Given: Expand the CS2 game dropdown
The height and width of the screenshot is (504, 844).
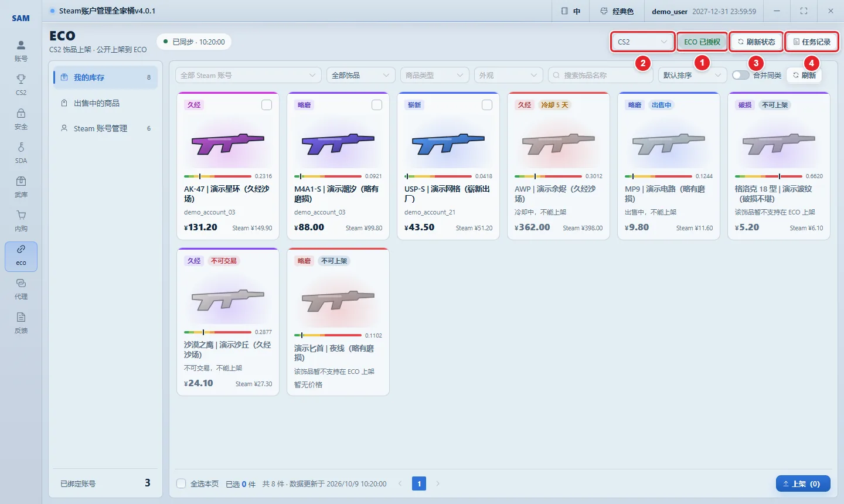Looking at the screenshot, I should pyautogui.click(x=642, y=42).
